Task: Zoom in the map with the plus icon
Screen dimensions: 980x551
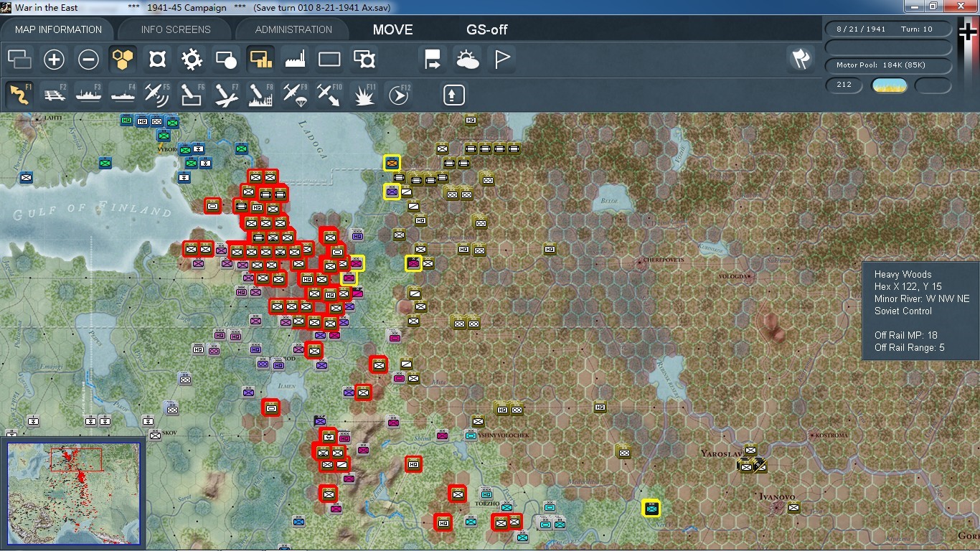Action: point(54,60)
